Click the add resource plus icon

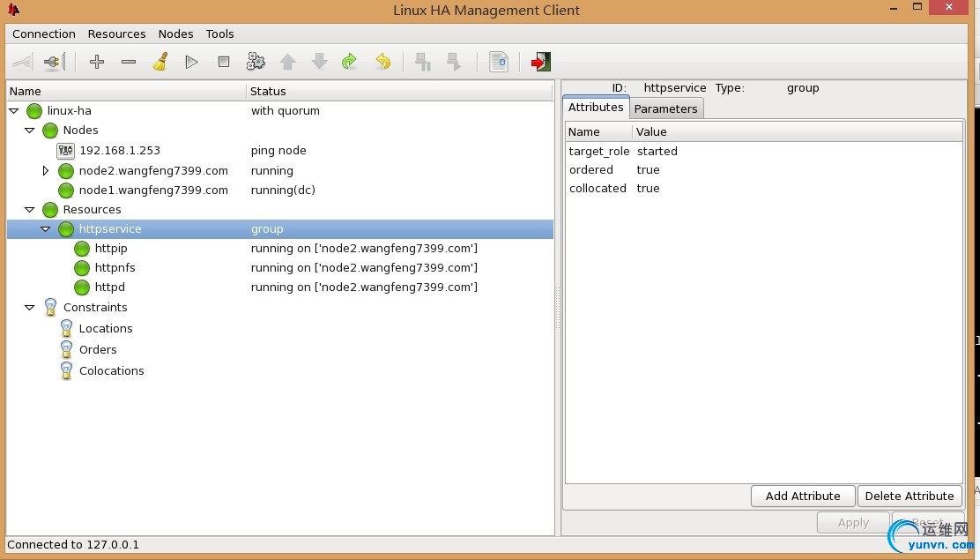click(x=97, y=62)
